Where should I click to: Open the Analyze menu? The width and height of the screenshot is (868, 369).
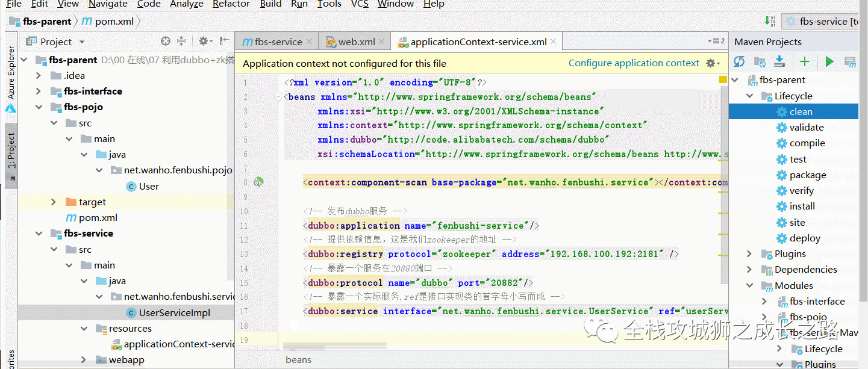pyautogui.click(x=187, y=4)
